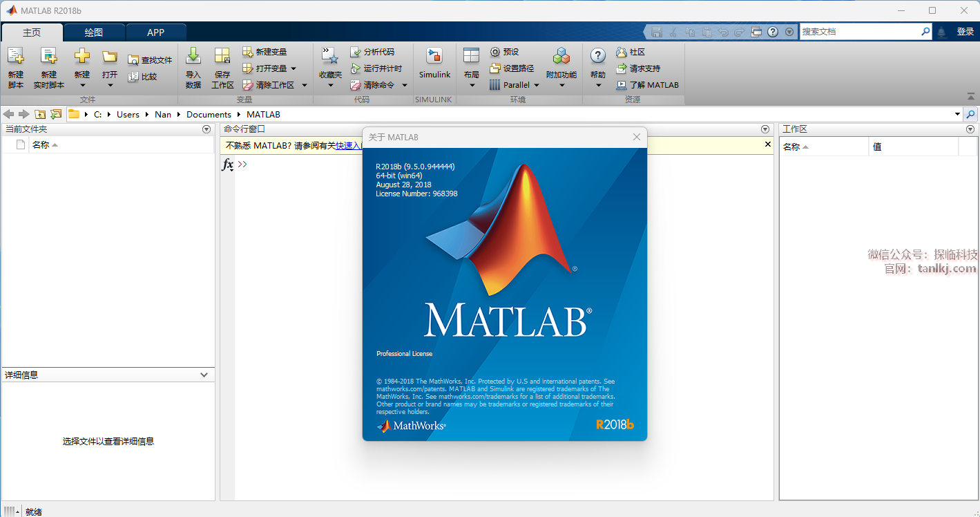The image size is (980, 517).
Task: Click the Undo arrow icon
Action: coord(723,32)
